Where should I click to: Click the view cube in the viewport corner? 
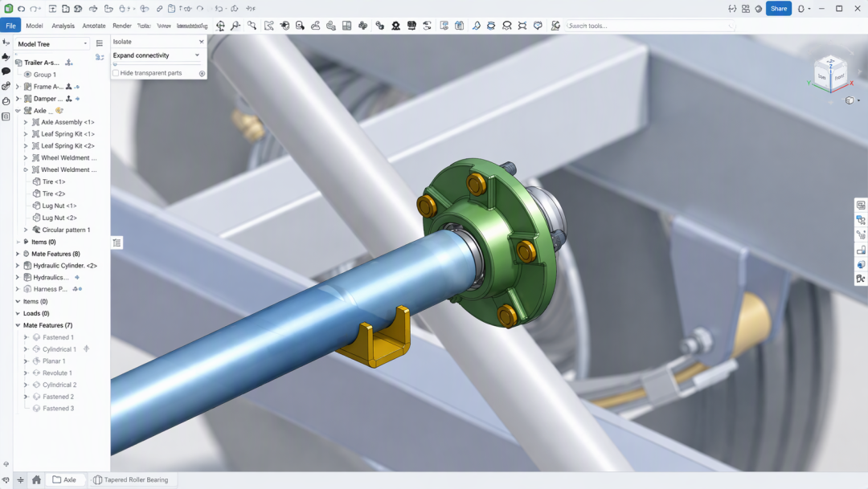tap(830, 73)
